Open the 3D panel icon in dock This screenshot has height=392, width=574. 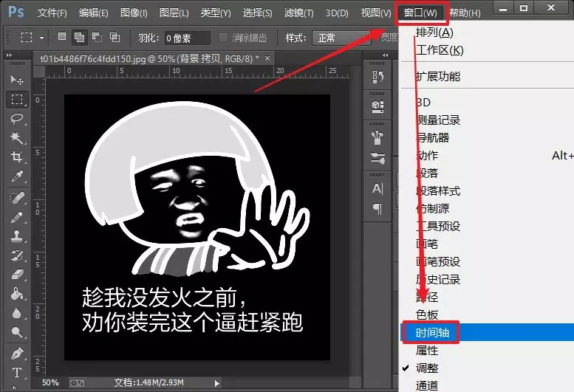[x=377, y=107]
